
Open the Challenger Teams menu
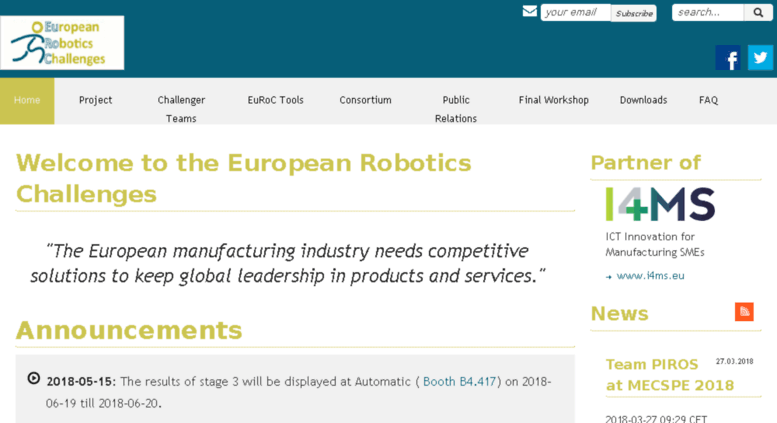(x=181, y=109)
